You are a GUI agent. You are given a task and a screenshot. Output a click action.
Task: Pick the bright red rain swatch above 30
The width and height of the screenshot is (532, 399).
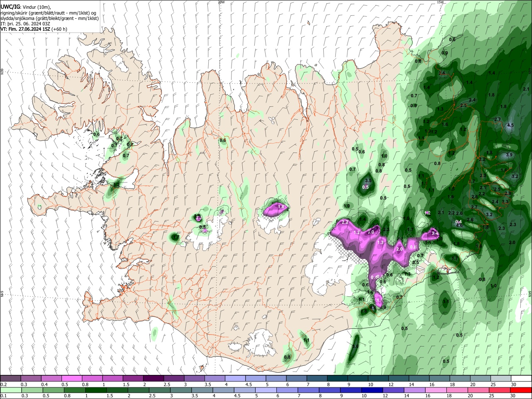(521, 390)
